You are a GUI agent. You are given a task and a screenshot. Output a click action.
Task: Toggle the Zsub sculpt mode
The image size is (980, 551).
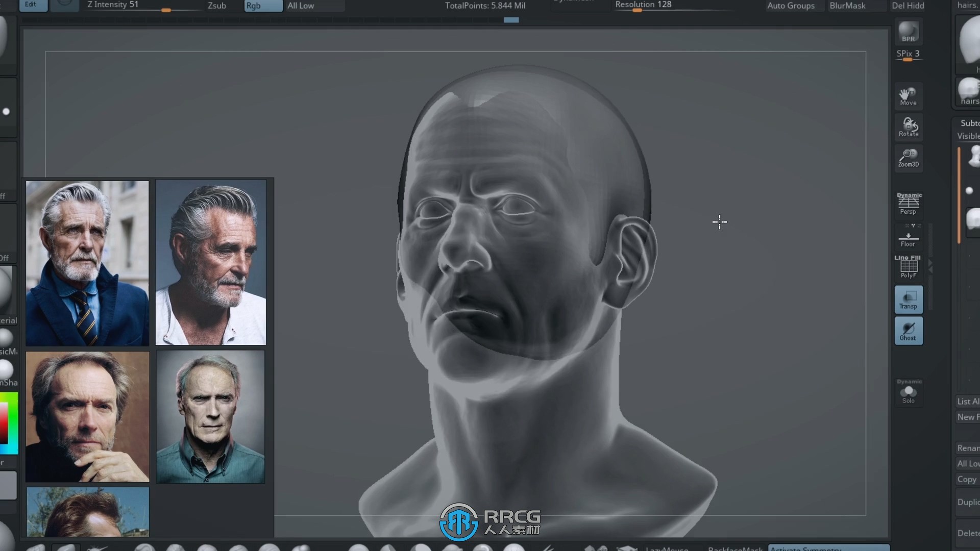[217, 6]
